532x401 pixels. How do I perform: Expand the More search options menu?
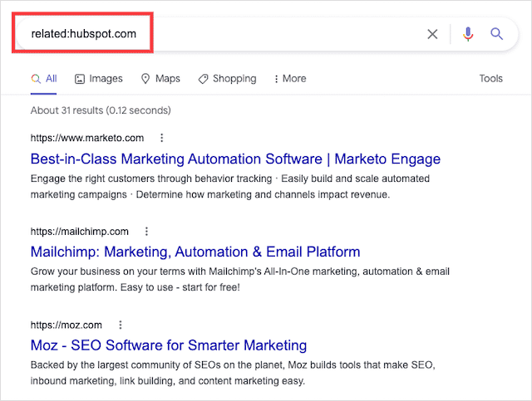click(289, 79)
